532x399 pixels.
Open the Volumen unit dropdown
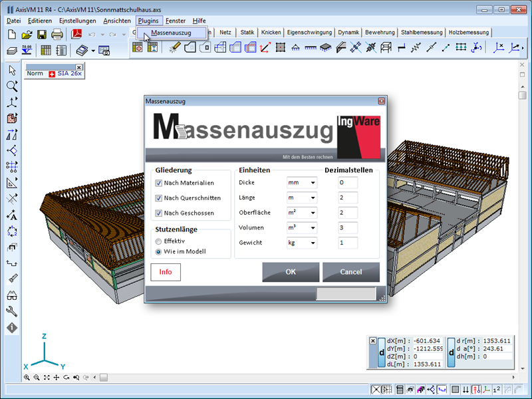[301, 228]
